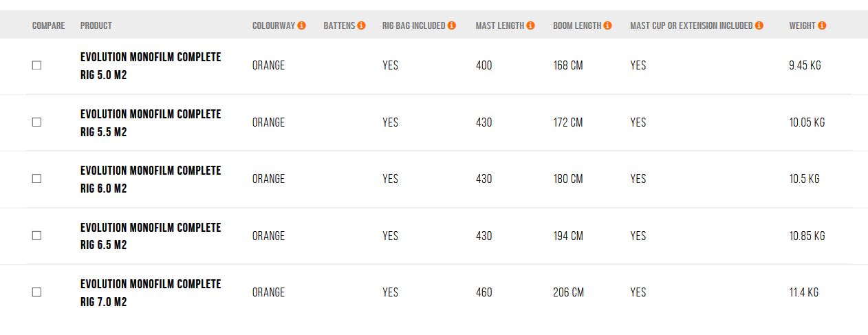Go to Evolution Monofilm Complete Rig 6.5 M2
868x335 pixels.
click(x=151, y=237)
